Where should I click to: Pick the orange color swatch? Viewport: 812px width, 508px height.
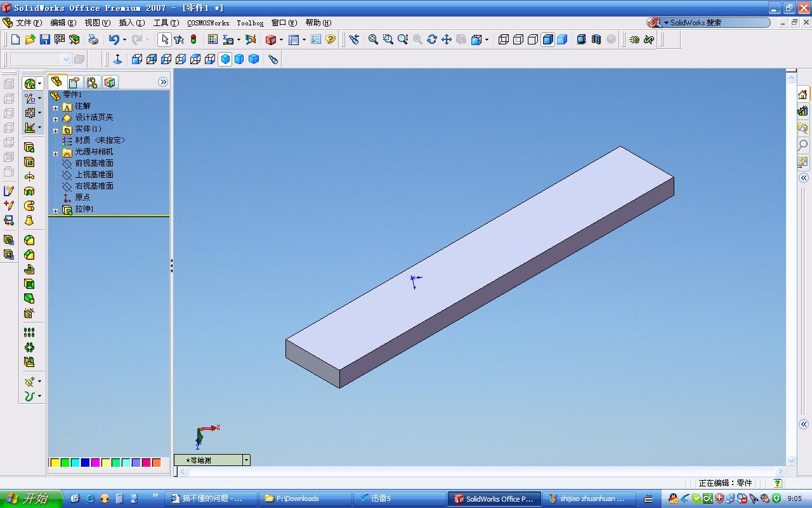coord(157,463)
